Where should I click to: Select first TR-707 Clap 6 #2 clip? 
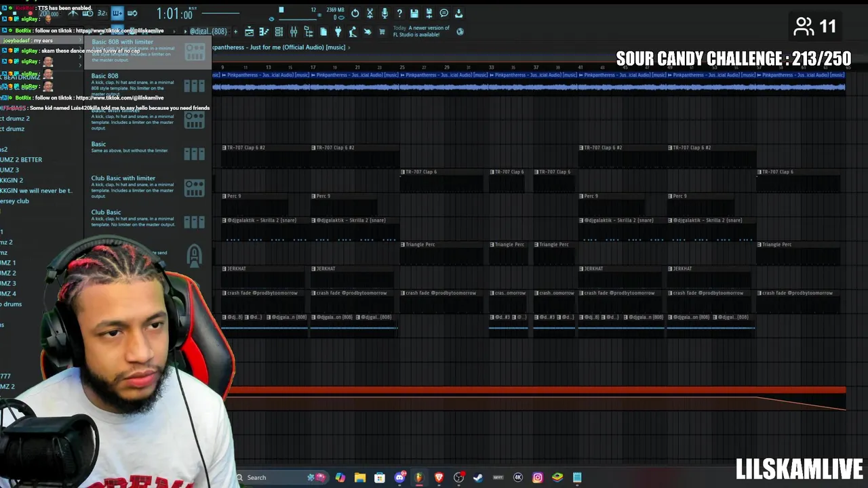point(266,155)
